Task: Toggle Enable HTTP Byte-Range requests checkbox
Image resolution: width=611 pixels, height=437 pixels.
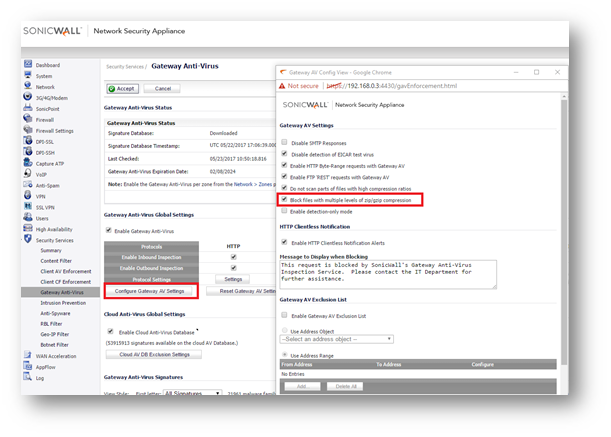Action: tap(284, 165)
